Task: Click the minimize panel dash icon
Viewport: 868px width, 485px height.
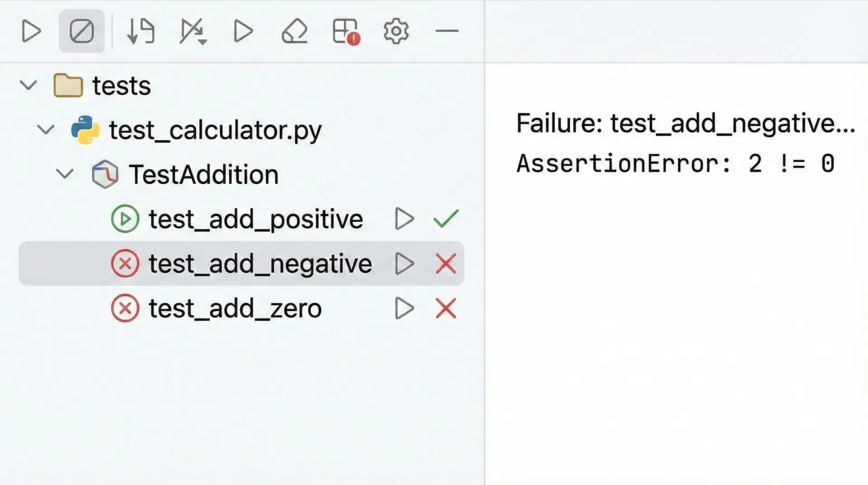Action: 447,31
